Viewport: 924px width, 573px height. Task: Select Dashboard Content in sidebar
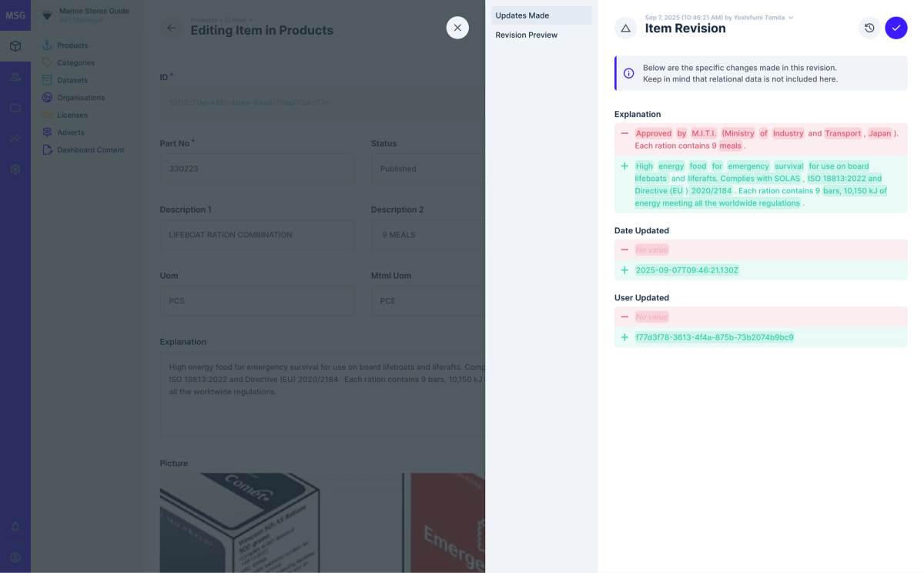87,149
